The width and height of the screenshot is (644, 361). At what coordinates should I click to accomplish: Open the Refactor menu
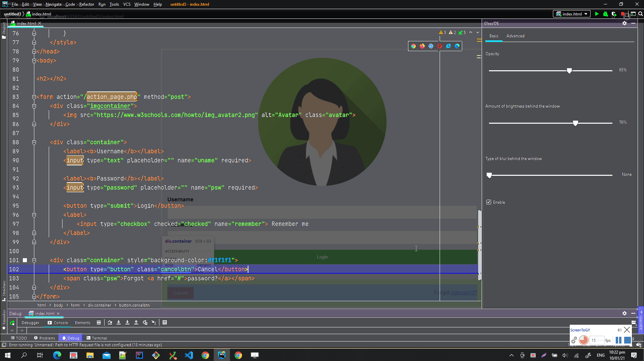(x=87, y=4)
